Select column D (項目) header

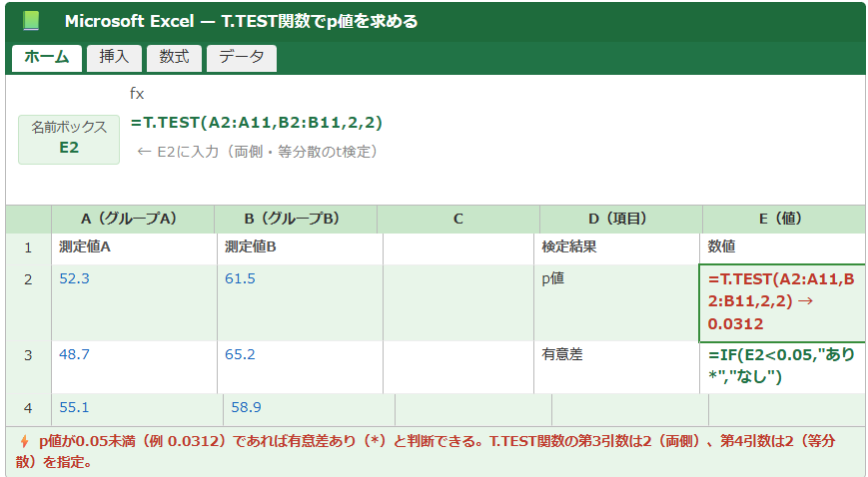point(620,219)
